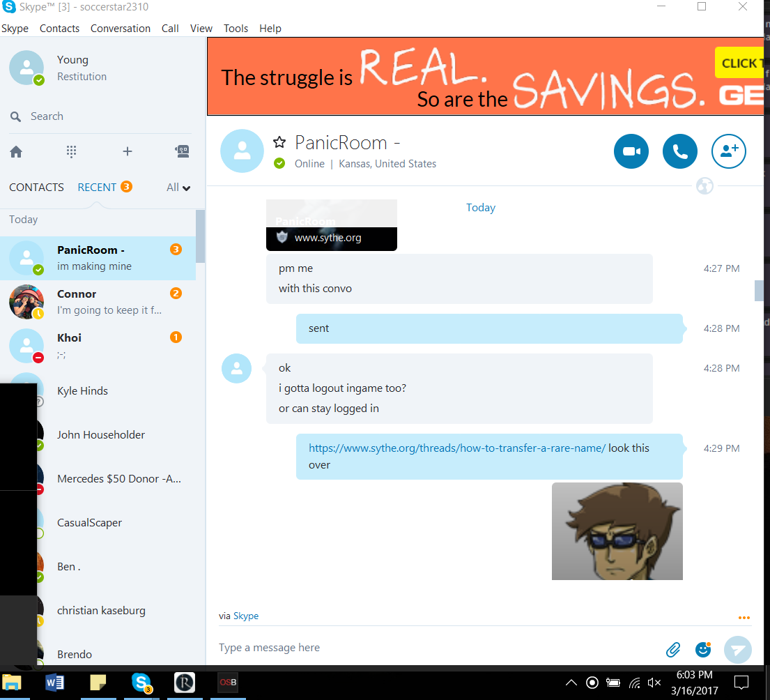Click the contact list scrollbar
Image resolution: width=770 pixels, height=700 pixels.
[x=201, y=237]
